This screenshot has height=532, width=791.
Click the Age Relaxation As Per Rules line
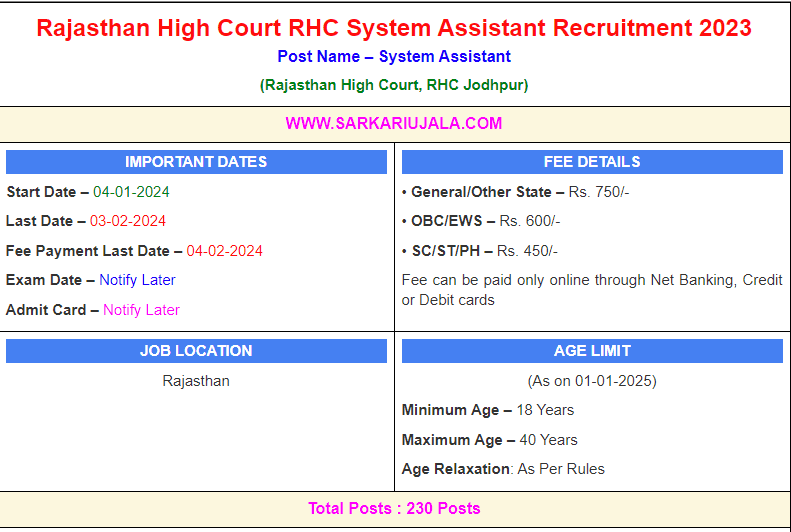[x=503, y=469]
